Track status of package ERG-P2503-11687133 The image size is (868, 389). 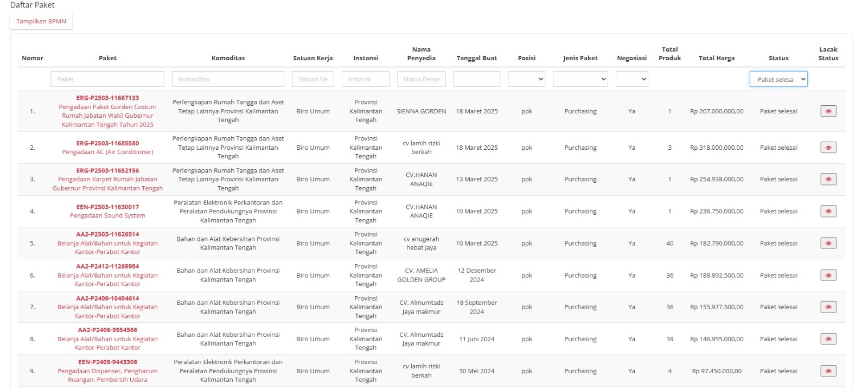pyautogui.click(x=828, y=111)
